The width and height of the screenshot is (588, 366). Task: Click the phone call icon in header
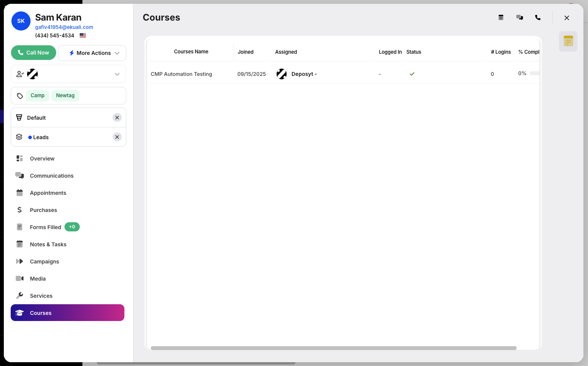click(x=538, y=18)
